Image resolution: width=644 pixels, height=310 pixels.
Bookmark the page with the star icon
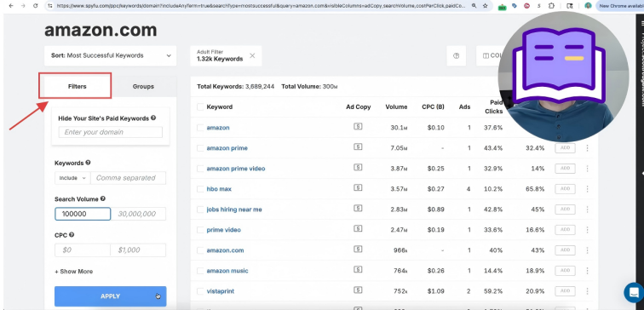(x=486, y=6)
